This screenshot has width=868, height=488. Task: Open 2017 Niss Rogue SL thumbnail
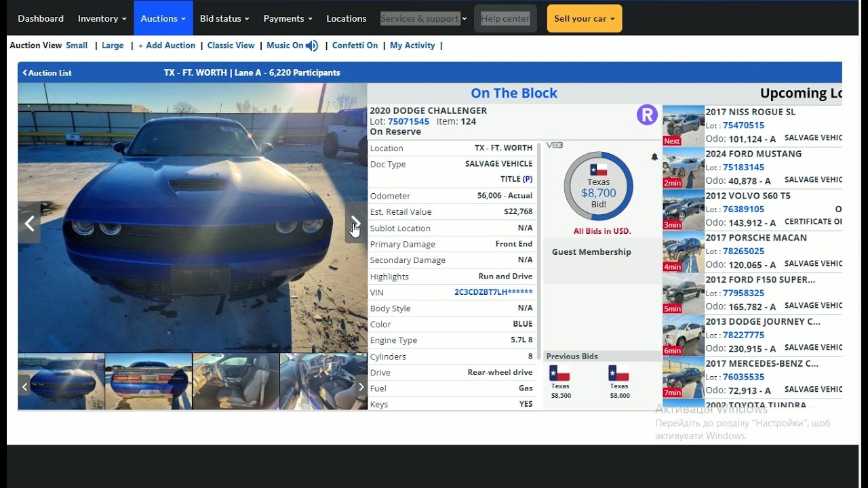click(684, 126)
